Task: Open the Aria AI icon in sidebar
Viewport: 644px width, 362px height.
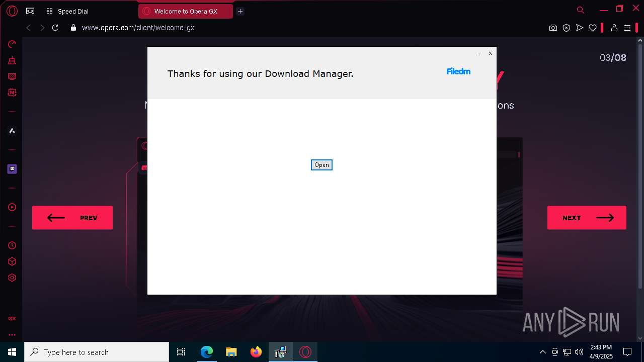Action: tap(12, 131)
